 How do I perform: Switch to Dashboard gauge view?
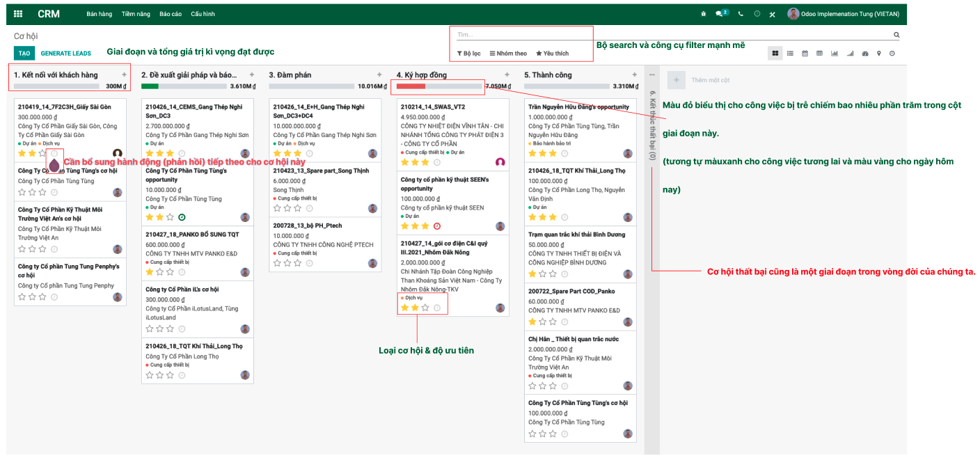pyautogui.click(x=865, y=53)
